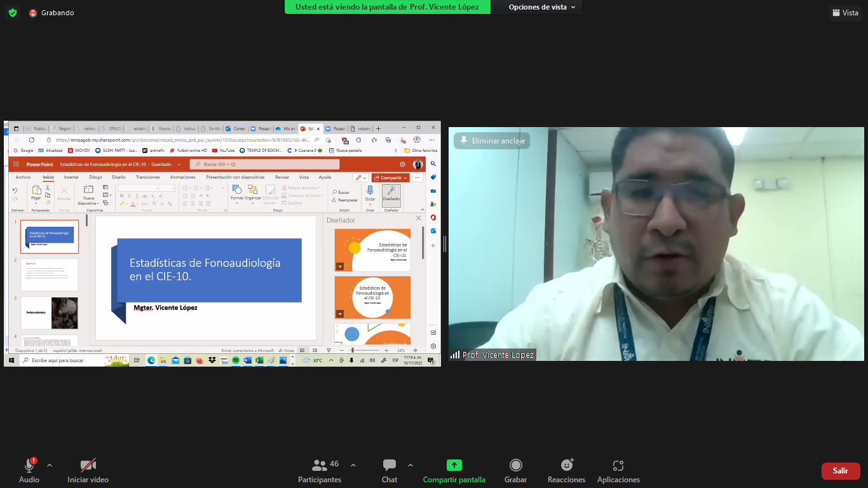Click the red Salir button
This screenshot has width=868, height=488.
(841, 471)
